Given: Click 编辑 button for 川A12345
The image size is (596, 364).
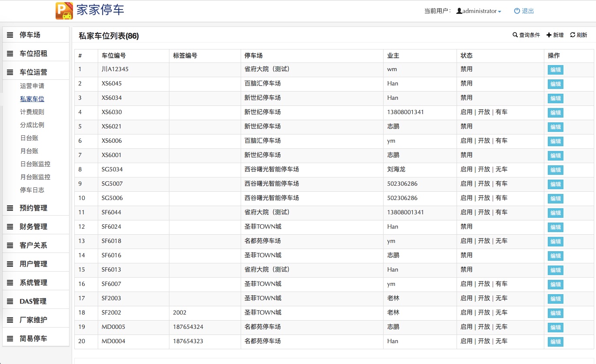Looking at the screenshot, I should pos(555,70).
